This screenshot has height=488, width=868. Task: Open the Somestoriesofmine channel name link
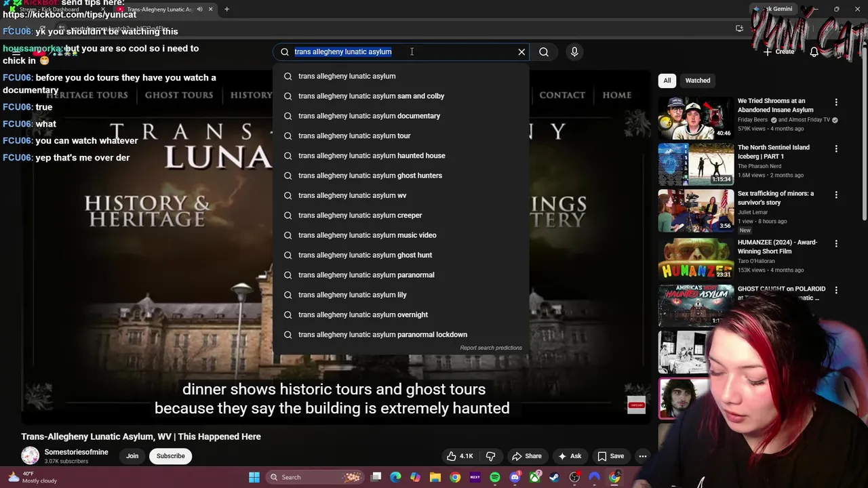coord(76,452)
